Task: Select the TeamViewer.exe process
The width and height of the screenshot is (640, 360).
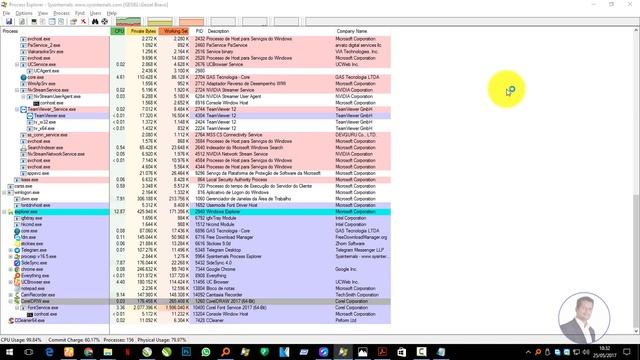Action: click(x=49, y=116)
